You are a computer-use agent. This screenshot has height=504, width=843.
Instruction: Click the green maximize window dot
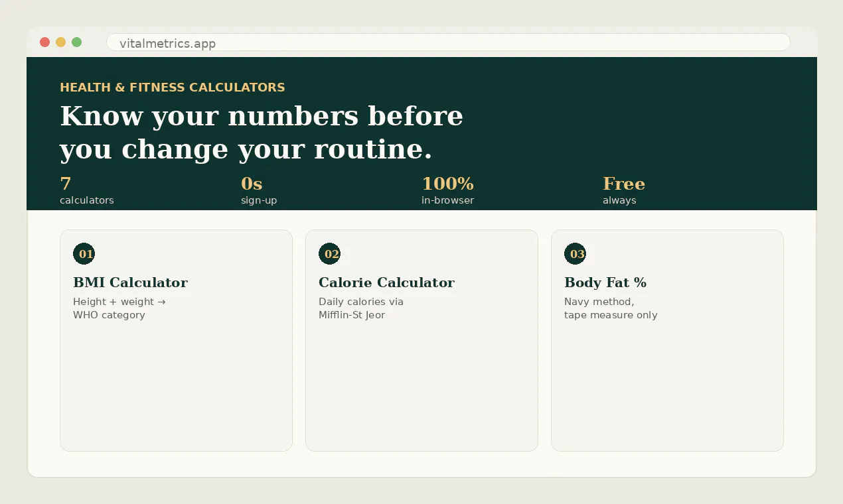click(x=77, y=42)
